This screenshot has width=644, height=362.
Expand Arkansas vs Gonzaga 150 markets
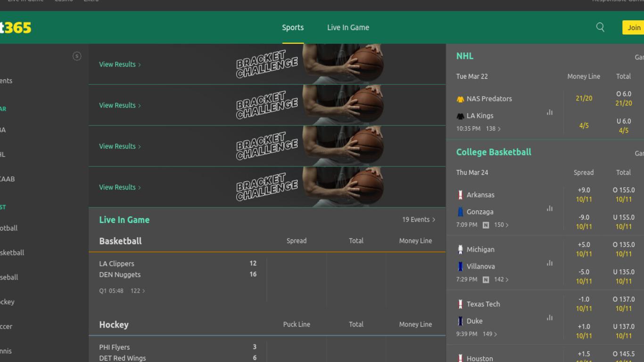point(501,225)
